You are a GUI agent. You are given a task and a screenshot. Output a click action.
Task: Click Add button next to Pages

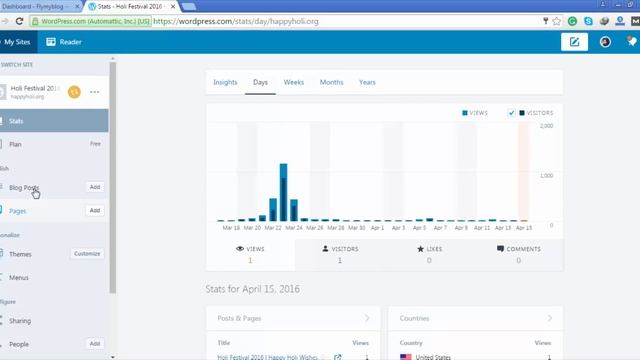pos(95,210)
